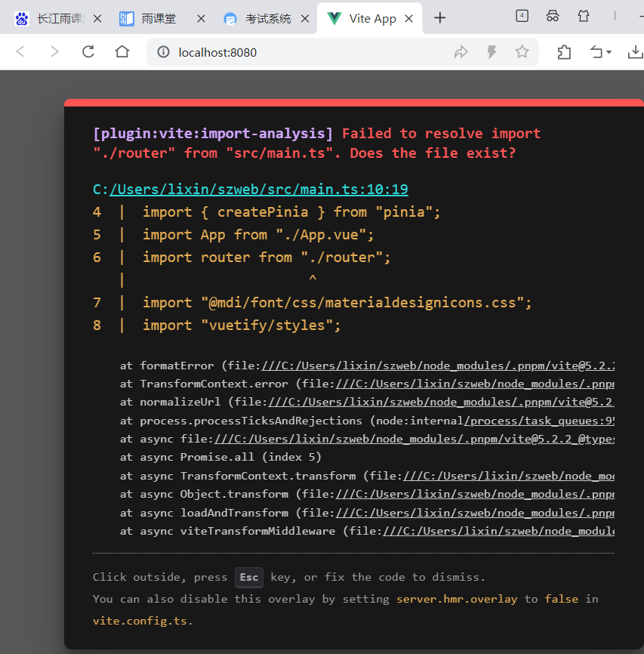Image resolution: width=644 pixels, height=654 pixels.
Task: Click the lightning bolt toolbar icon
Action: pos(491,51)
